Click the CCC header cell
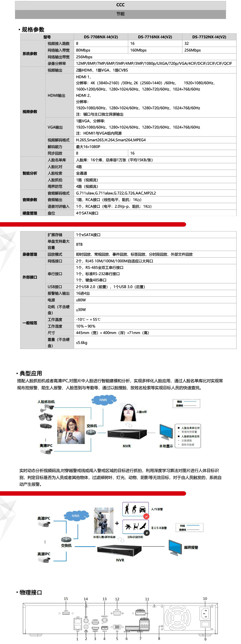This screenshot has width=241, height=644. point(120,5)
